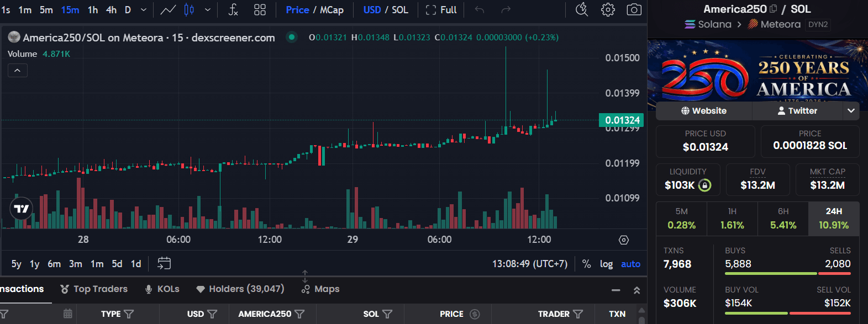Click the TradingView logo badge
Image resolution: width=868 pixels, height=324 pixels.
[22, 209]
